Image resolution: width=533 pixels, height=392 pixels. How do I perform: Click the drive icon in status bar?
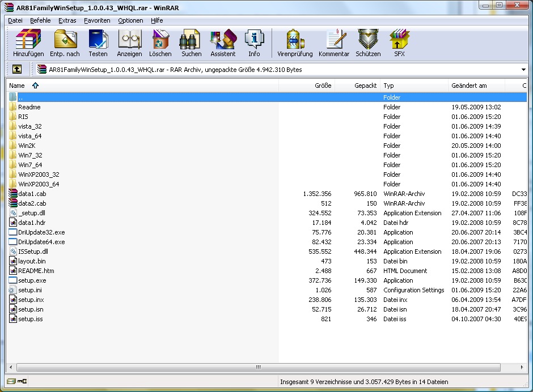pyautogui.click(x=11, y=381)
